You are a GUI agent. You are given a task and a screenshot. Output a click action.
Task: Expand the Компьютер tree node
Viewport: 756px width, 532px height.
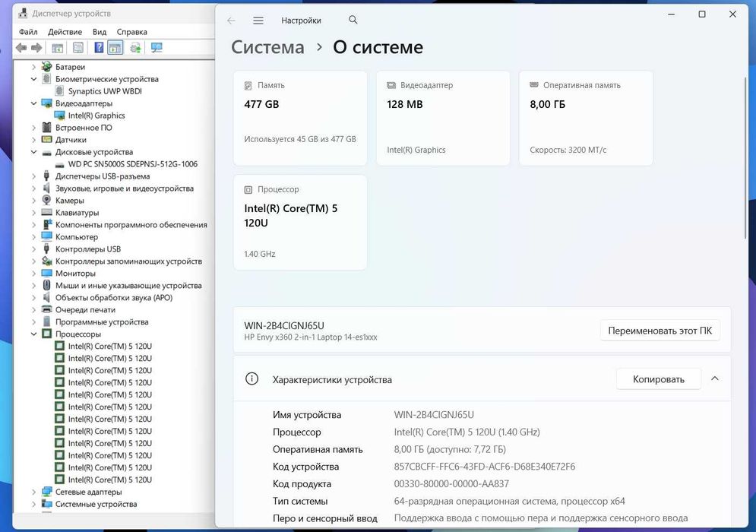tap(33, 237)
